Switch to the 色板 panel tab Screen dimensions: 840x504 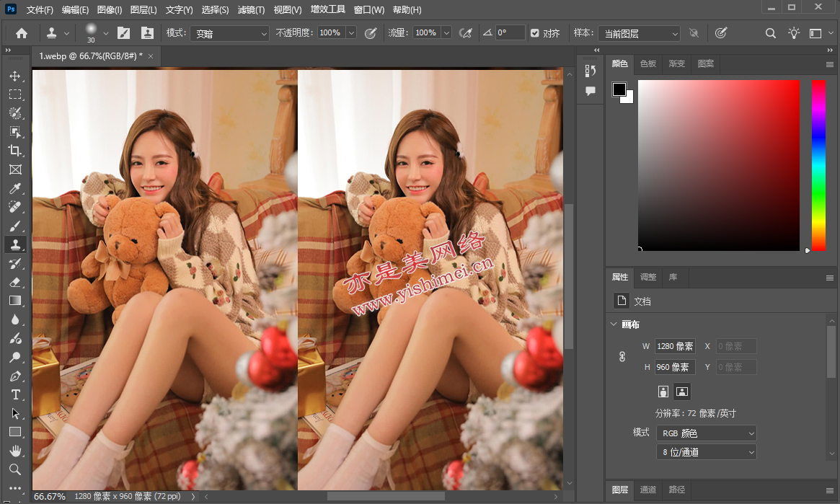coord(648,63)
